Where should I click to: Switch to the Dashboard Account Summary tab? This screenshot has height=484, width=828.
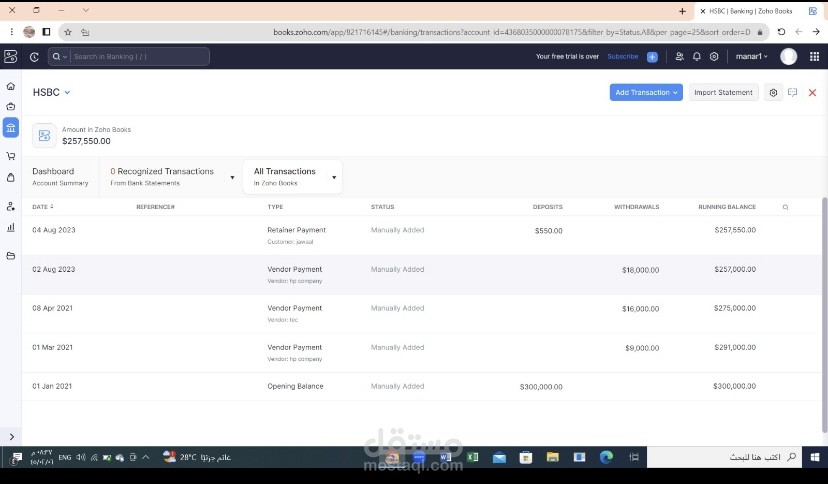(60, 177)
